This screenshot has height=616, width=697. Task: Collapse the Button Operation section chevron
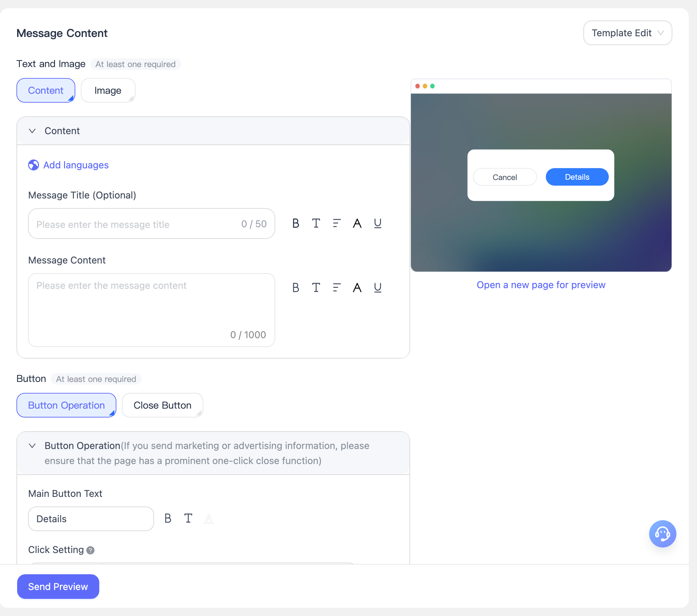pyautogui.click(x=32, y=446)
